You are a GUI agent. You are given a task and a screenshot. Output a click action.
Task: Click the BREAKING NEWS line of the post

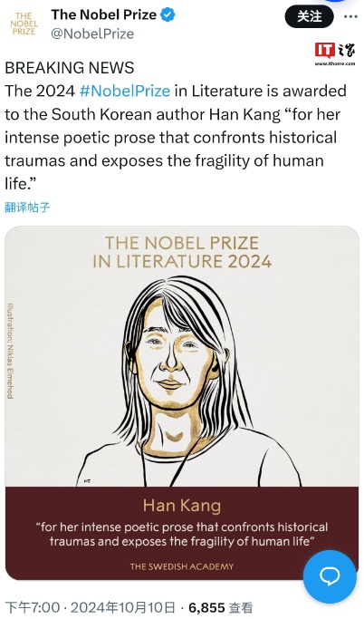[x=70, y=68]
